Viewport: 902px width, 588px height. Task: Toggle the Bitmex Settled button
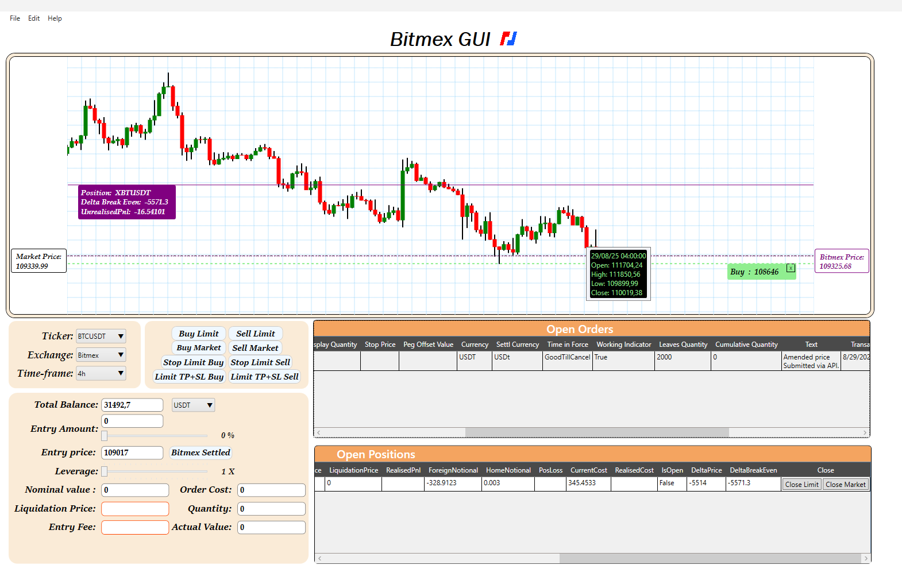tap(201, 452)
